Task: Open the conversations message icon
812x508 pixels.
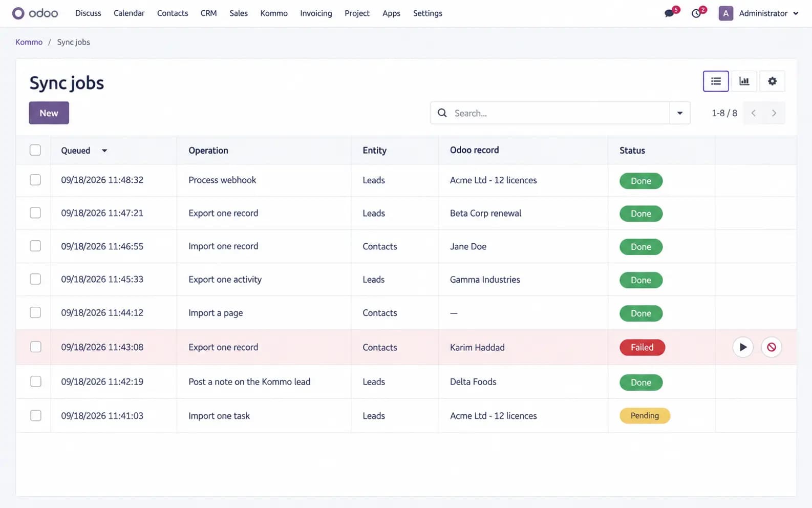Action: (669, 13)
